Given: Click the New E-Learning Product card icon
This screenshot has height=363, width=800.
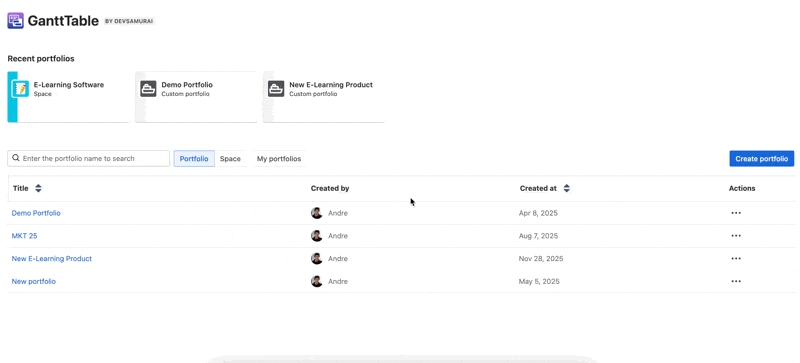Looking at the screenshot, I should pyautogui.click(x=276, y=88).
